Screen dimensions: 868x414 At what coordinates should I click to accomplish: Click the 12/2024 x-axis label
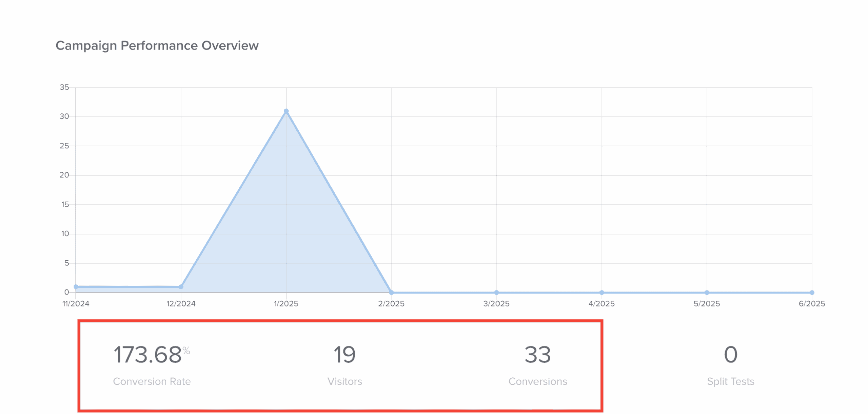[x=181, y=304]
